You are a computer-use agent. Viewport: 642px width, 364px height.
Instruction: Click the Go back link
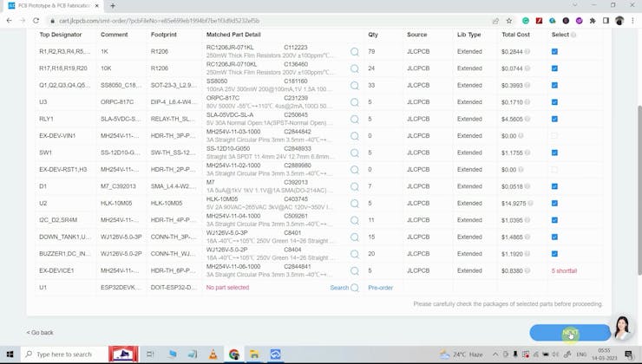40,333
